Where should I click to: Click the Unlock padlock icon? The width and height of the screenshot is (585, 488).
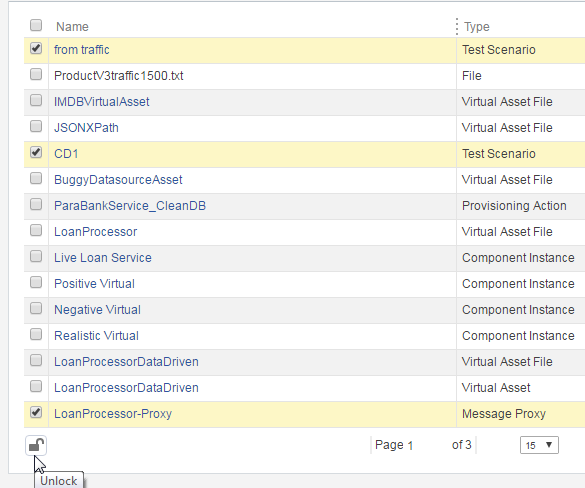36,445
